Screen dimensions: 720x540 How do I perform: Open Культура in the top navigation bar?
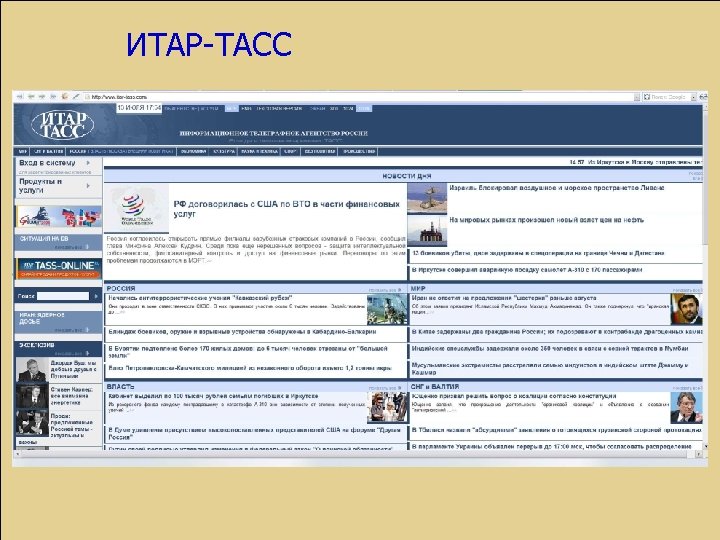point(224,151)
